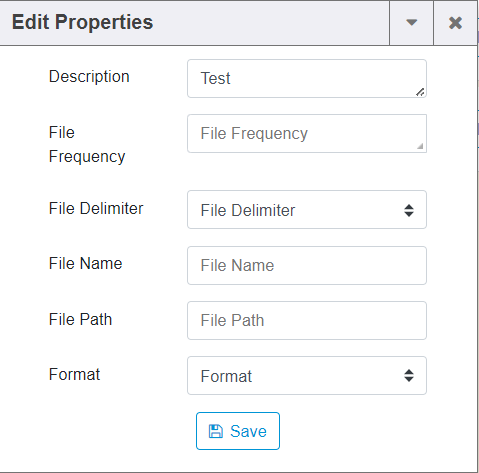The width and height of the screenshot is (479, 473).
Task: Click into the File Name input
Action: pos(307,266)
